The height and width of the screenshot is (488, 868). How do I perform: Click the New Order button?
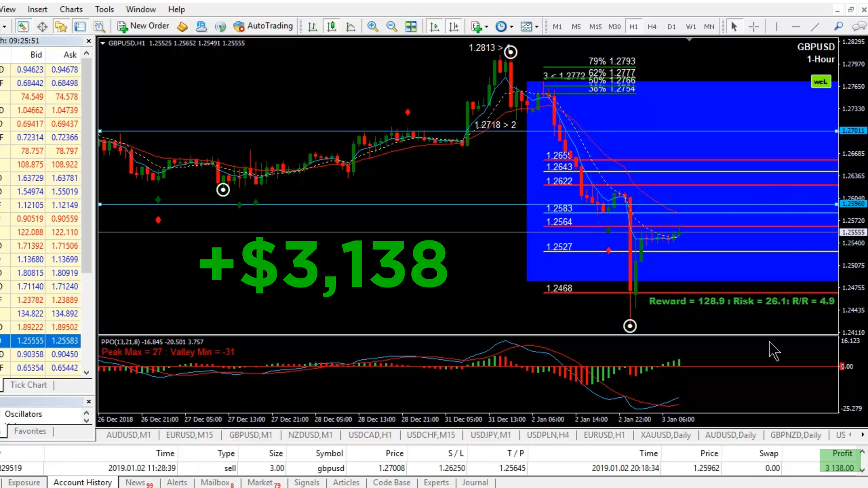tap(143, 26)
